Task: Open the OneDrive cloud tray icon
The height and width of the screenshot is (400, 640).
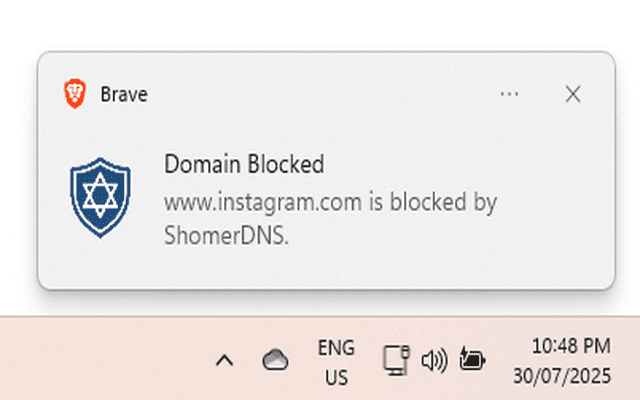Action: pyautogui.click(x=275, y=360)
